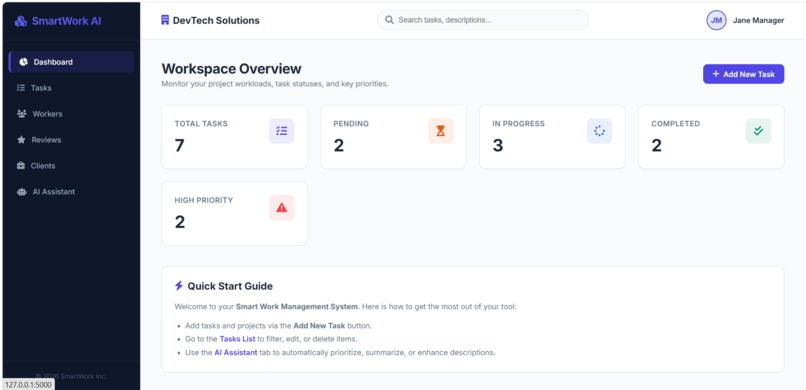Image resolution: width=806 pixels, height=390 pixels.
Task: Click the DevTech Solutions company title
Action: pyautogui.click(x=216, y=21)
